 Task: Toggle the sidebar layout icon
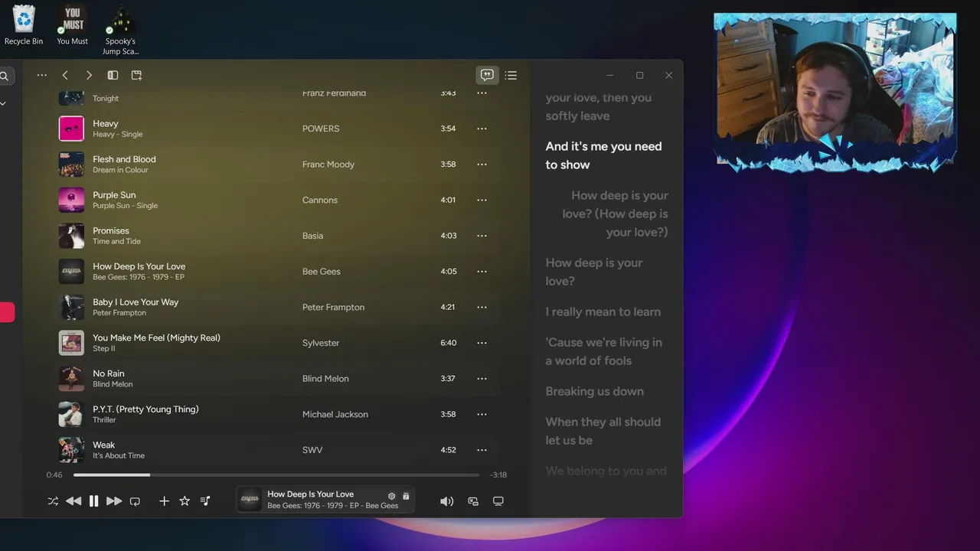(x=113, y=75)
